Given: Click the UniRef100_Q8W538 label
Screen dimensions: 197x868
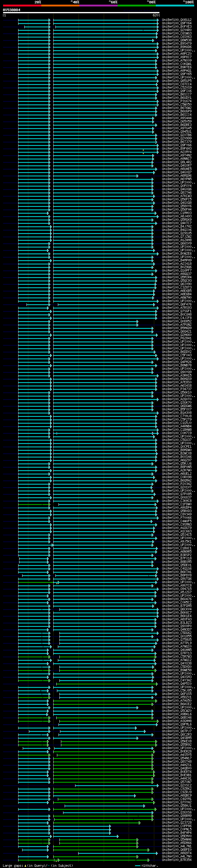Looking at the screenshot, I should coord(176,40).
